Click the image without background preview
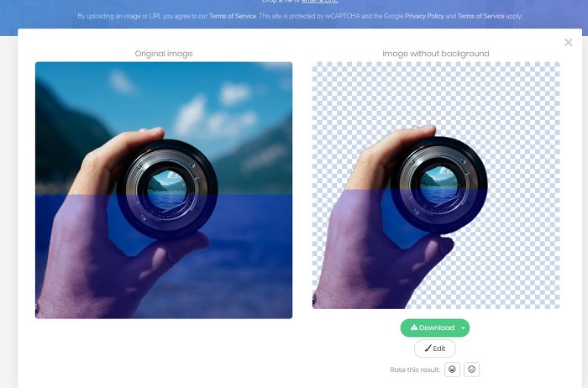This screenshot has width=588, height=388. pyautogui.click(x=436, y=186)
